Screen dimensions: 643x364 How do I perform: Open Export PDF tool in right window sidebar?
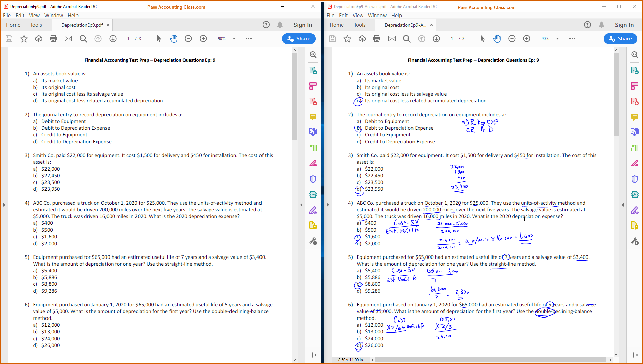click(635, 70)
